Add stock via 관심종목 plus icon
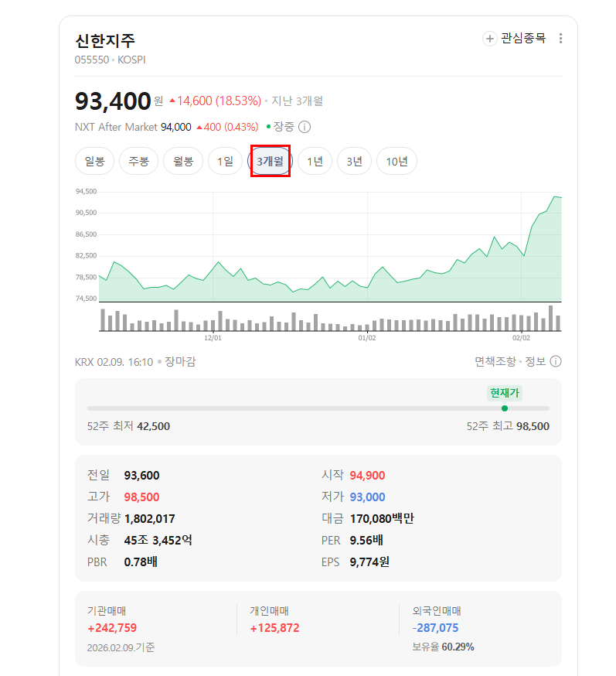The height and width of the screenshot is (676, 616). click(x=489, y=39)
